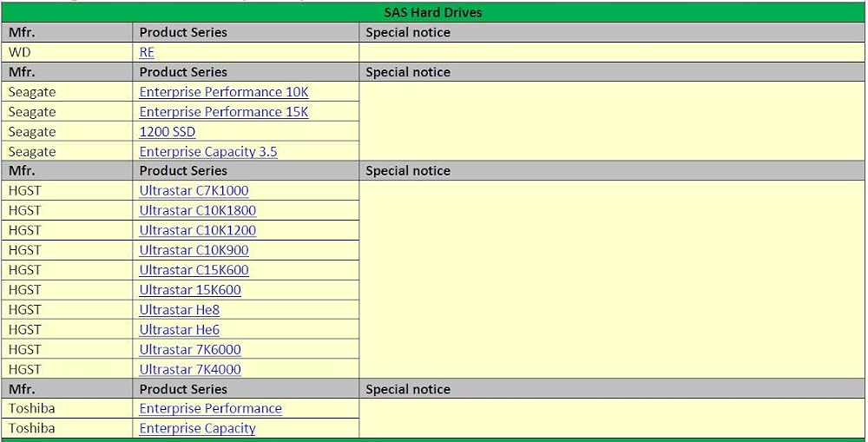
Task: Select HGST cell in Ultrastar He8 row
Action: coord(67,310)
